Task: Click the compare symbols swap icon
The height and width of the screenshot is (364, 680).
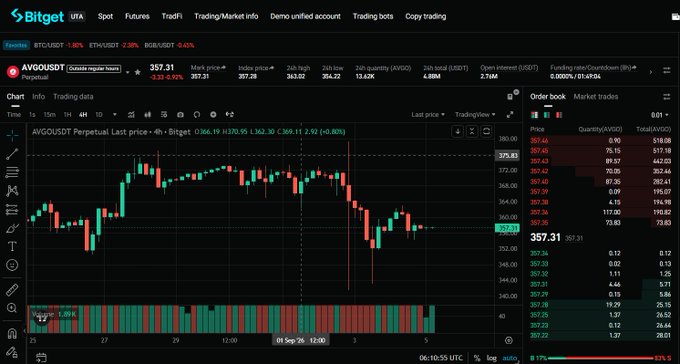Action: [230, 115]
